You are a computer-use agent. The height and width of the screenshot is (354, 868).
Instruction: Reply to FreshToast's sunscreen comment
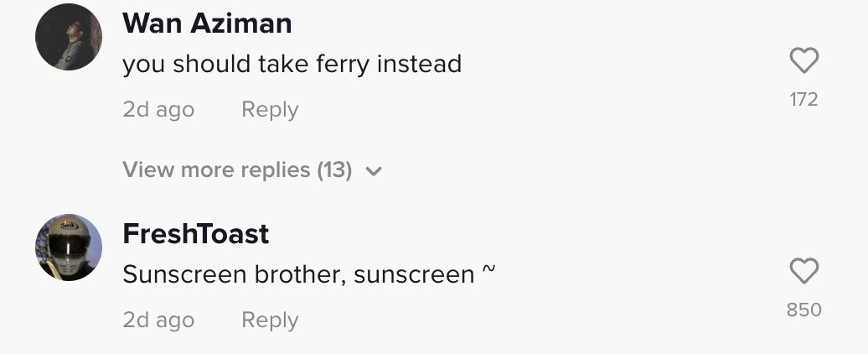[270, 320]
